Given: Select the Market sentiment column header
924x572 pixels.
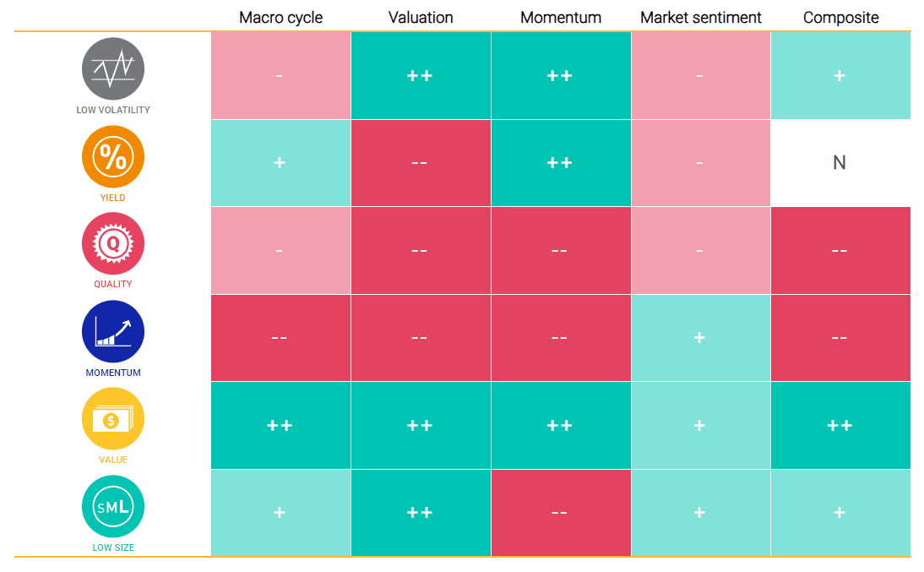Looking at the screenshot, I should [x=701, y=18].
